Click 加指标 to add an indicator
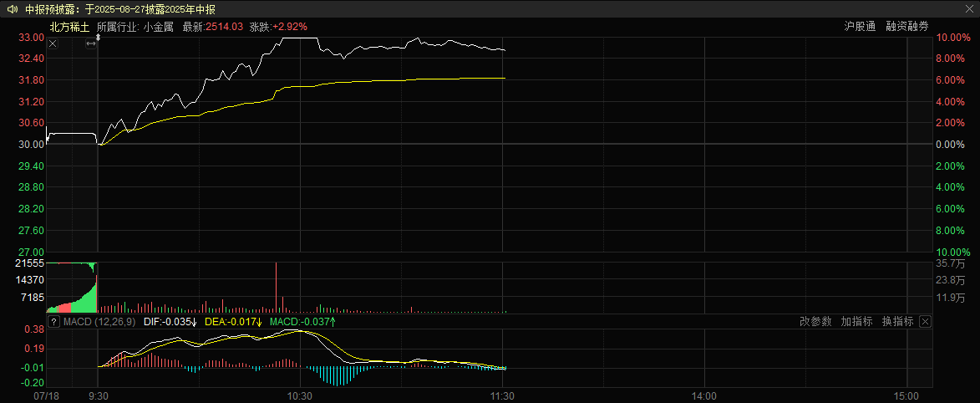 (857, 322)
